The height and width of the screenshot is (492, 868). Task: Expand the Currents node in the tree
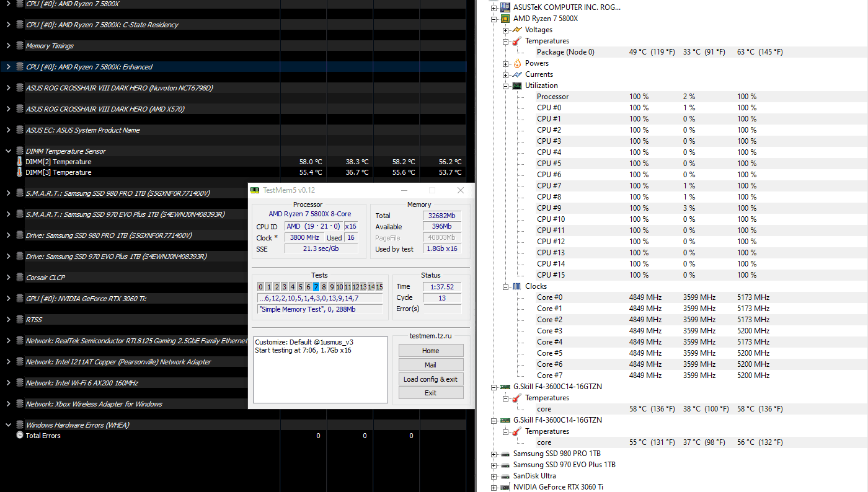[x=506, y=74]
